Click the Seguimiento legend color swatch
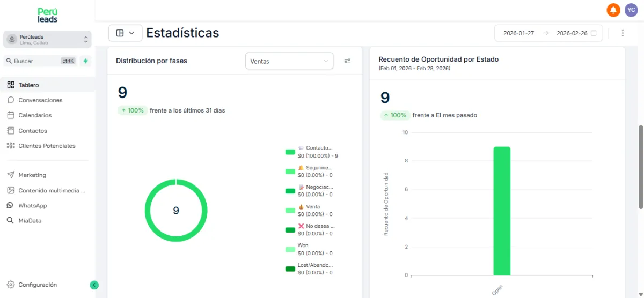Screen dimensions: 644x298 tap(290, 172)
